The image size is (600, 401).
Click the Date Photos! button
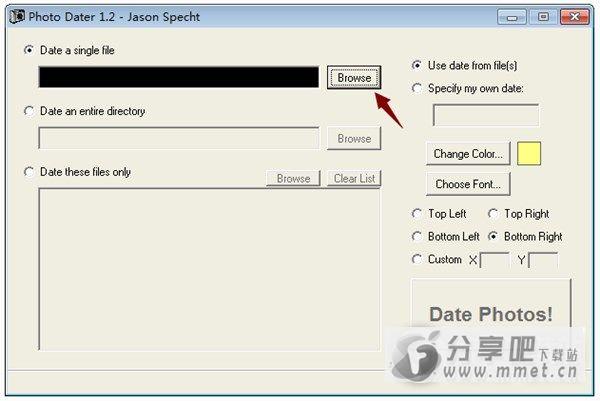[491, 314]
